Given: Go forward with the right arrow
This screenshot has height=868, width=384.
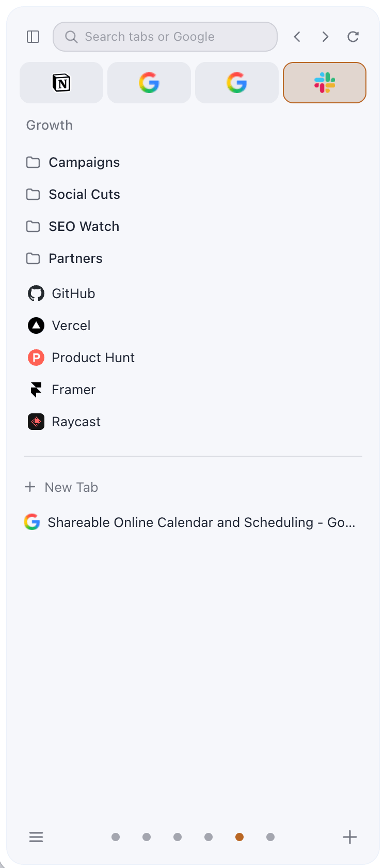Looking at the screenshot, I should click(x=325, y=37).
